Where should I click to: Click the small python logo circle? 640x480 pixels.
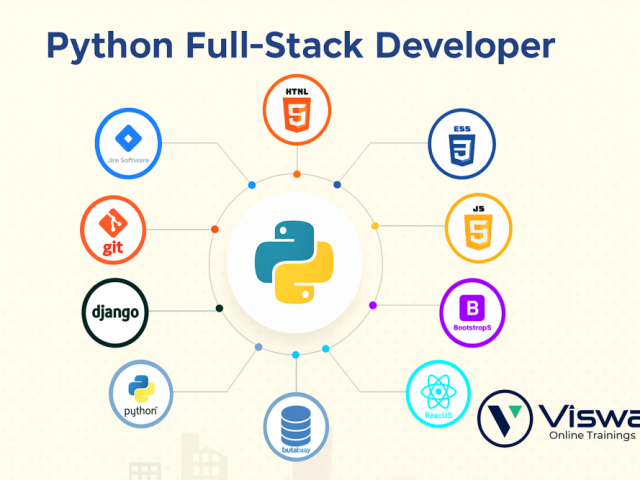(141, 394)
